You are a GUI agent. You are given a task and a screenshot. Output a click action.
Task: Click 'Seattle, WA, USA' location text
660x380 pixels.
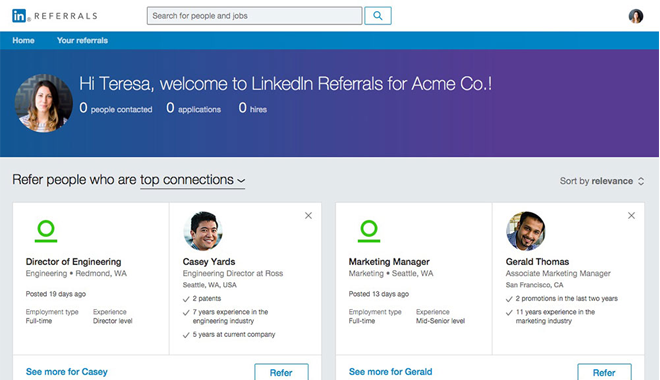(210, 285)
